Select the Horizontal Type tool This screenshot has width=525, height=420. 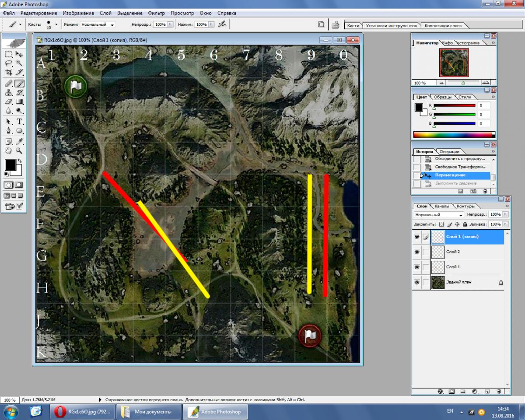pyautogui.click(x=19, y=121)
